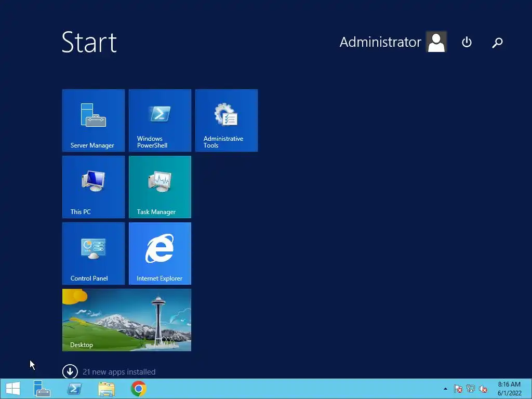Screen dimensions: 532x399
Task: Click the Start heading text
Action: tap(89, 42)
